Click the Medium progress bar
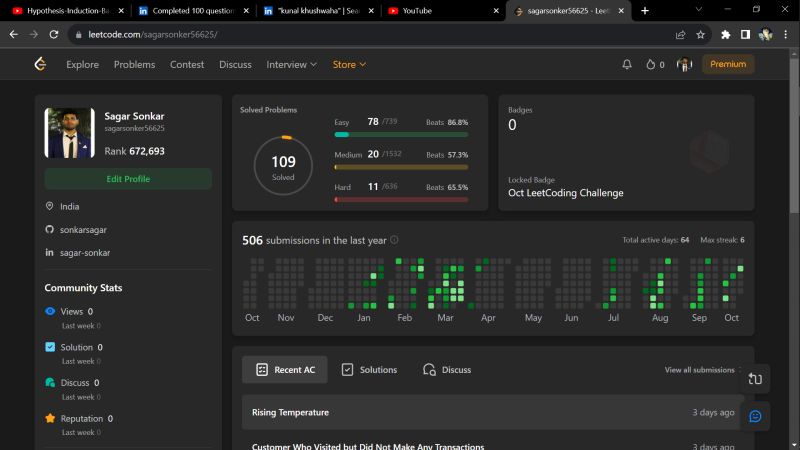Screen dimensions: 800x450 click(x=401, y=167)
